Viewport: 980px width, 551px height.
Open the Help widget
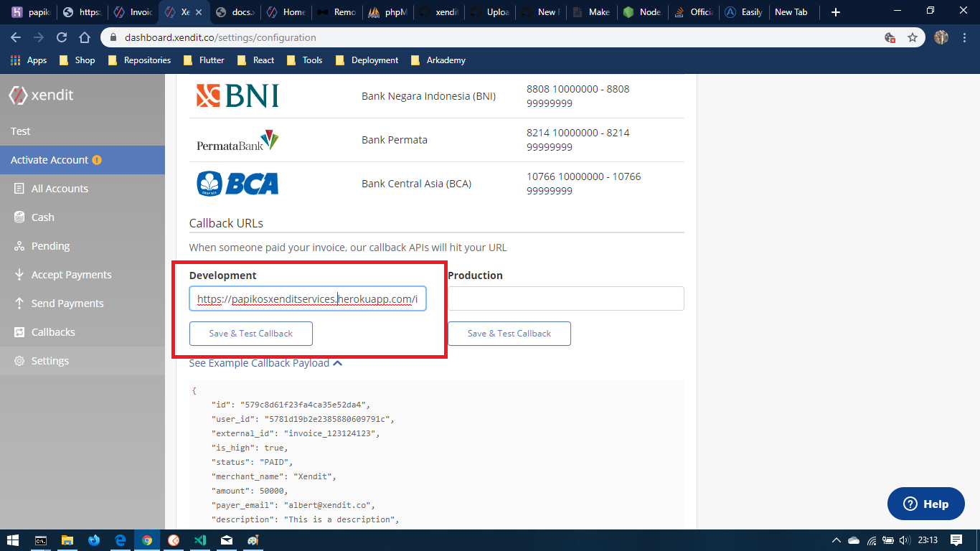pyautogui.click(x=925, y=504)
